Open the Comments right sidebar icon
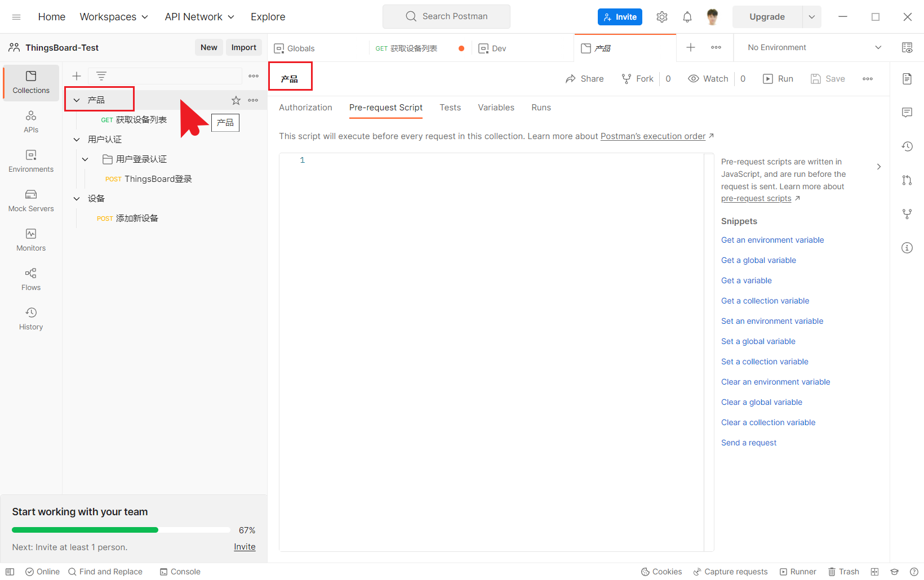The height and width of the screenshot is (580, 924). tap(907, 113)
